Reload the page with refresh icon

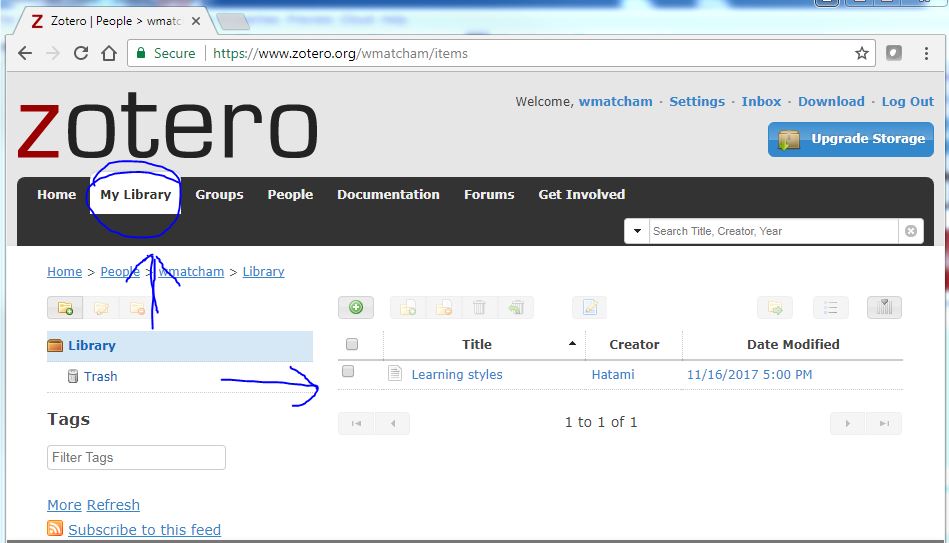[x=81, y=53]
